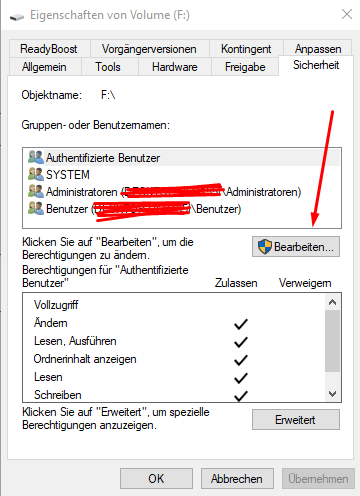Click the Administratoren group icon

36,191
